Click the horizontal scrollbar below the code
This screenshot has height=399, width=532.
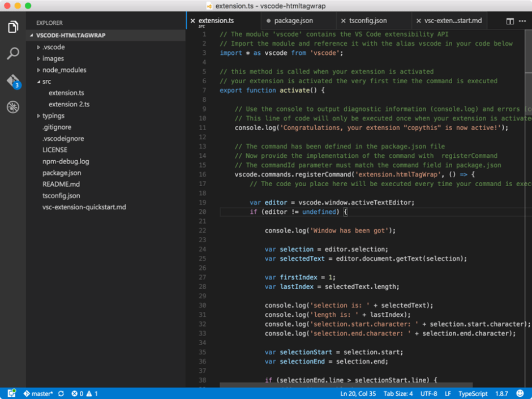(x=346, y=385)
